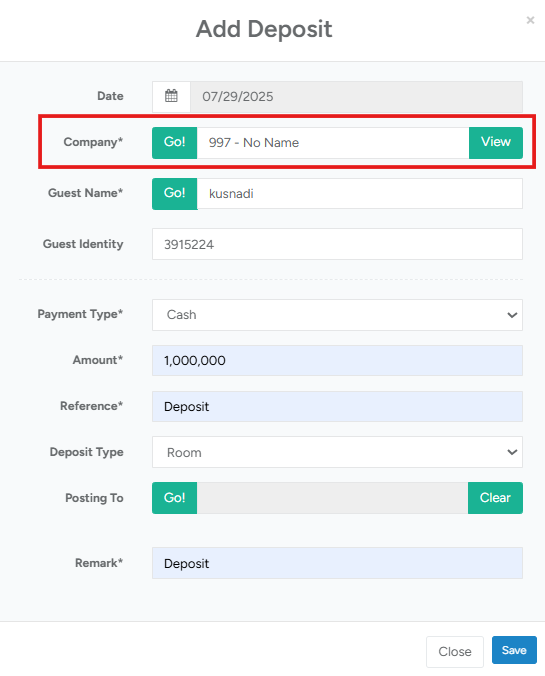Click the Guest Identity input field
545x676 pixels.
[x=337, y=244]
